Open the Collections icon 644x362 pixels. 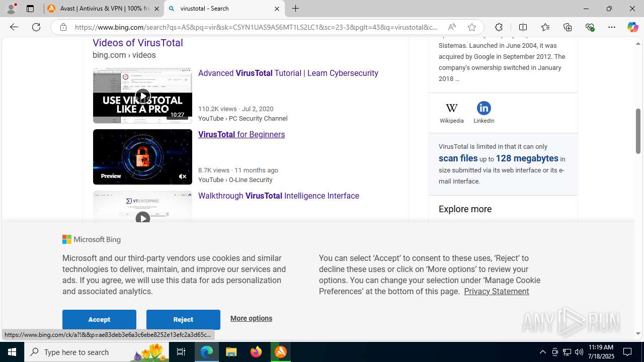[x=568, y=27]
